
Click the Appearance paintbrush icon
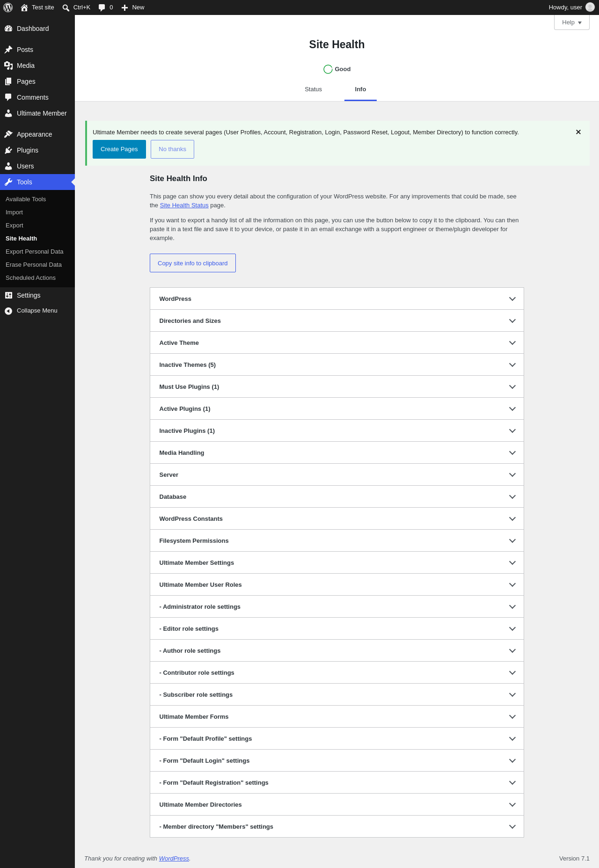point(8,134)
